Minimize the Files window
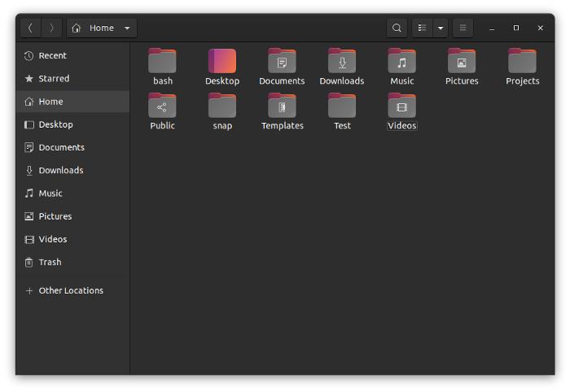The image size is (570, 392). 492,28
